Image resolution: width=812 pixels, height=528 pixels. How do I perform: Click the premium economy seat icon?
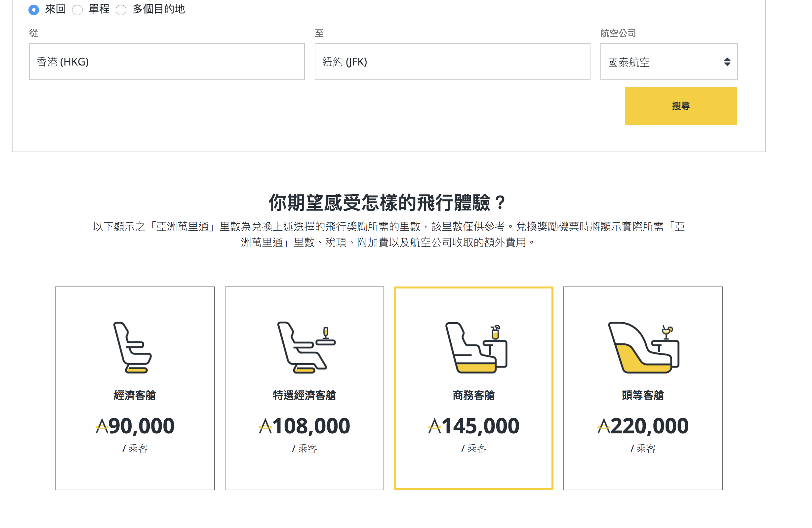pyautogui.click(x=306, y=347)
